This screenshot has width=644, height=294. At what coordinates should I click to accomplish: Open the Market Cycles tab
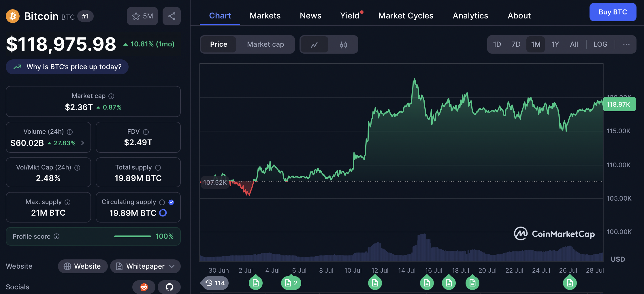click(406, 16)
